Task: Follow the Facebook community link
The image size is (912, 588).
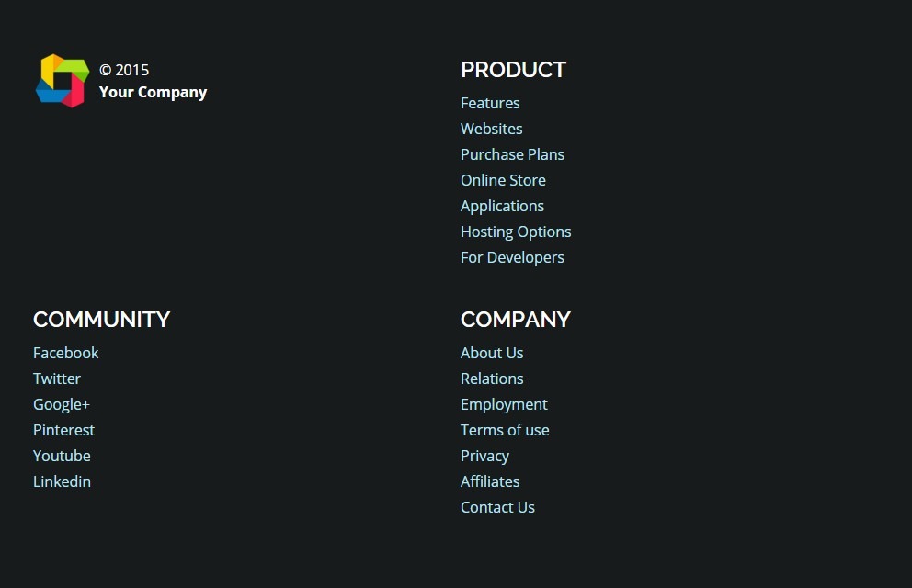Action: point(65,353)
